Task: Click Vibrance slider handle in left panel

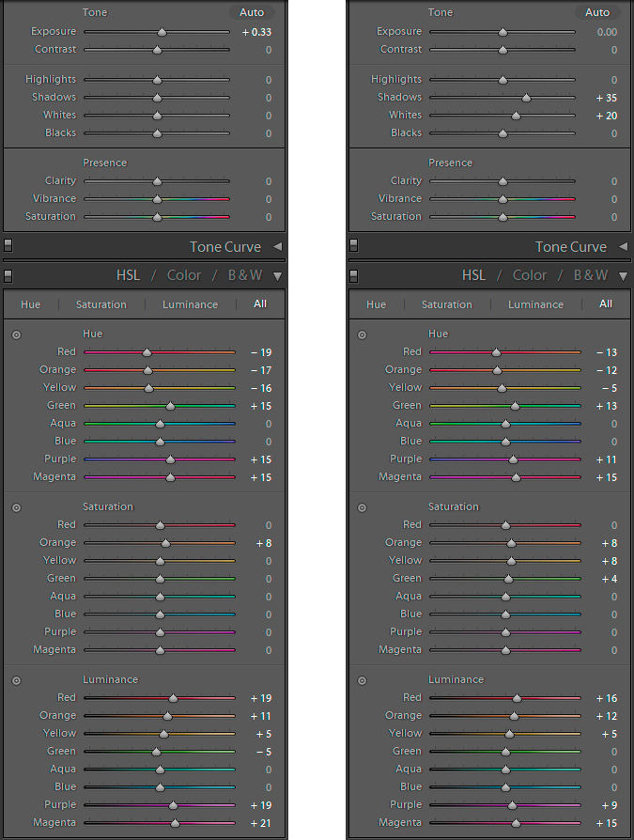Action: (x=157, y=199)
